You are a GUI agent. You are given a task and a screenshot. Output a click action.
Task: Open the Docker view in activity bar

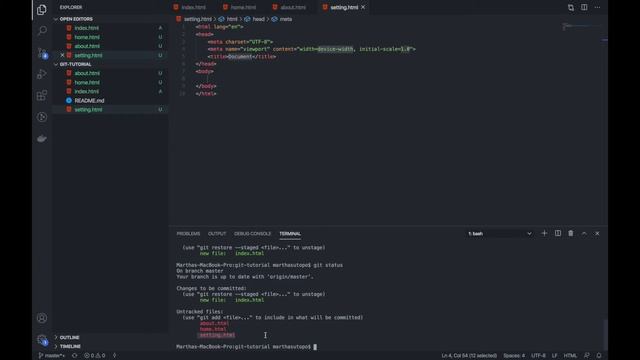(x=42, y=139)
